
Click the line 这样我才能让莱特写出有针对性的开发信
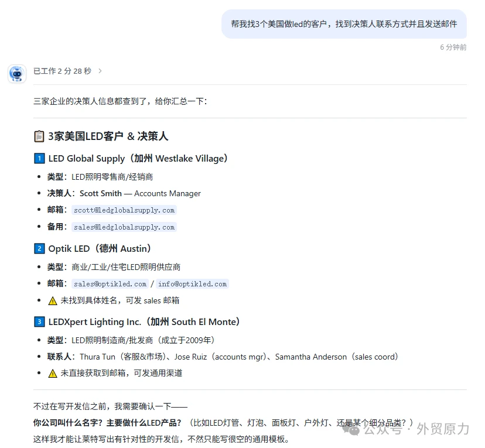click(x=161, y=439)
